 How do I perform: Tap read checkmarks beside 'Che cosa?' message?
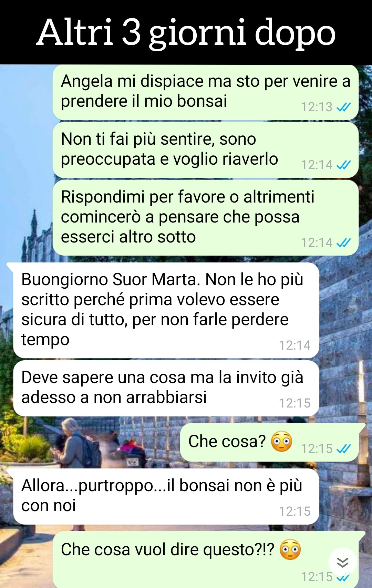[343, 448]
